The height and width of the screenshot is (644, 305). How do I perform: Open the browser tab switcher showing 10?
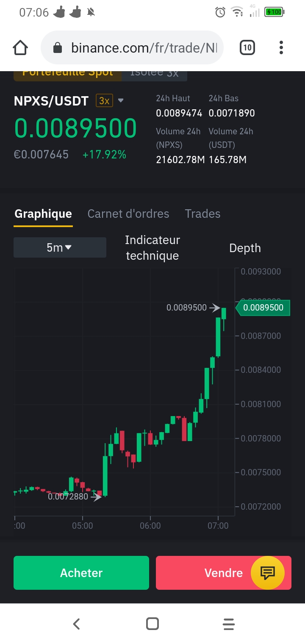(247, 47)
